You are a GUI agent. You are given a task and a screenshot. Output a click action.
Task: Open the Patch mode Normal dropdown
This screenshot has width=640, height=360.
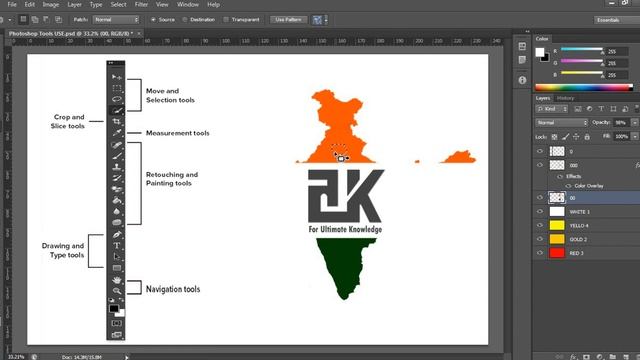(x=116, y=20)
